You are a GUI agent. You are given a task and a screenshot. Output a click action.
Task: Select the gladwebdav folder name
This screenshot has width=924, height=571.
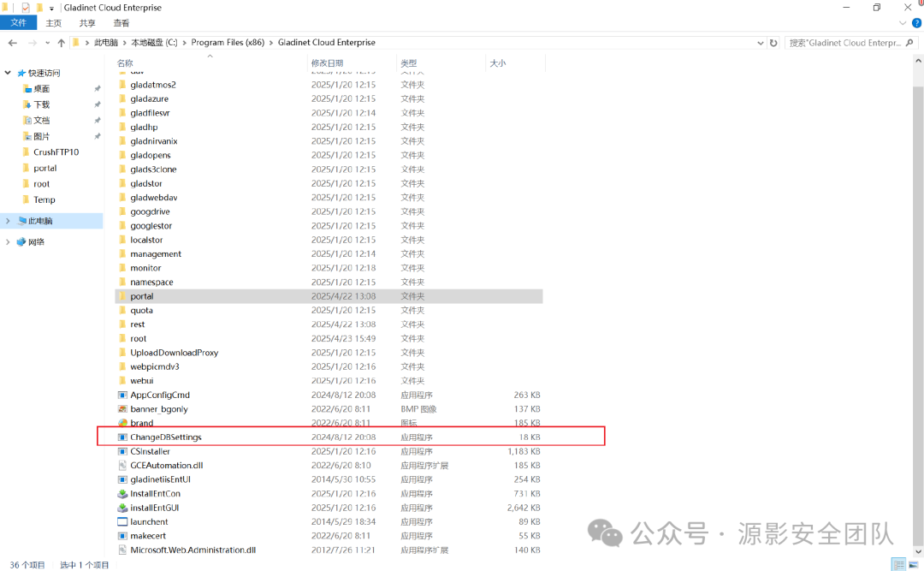point(153,197)
